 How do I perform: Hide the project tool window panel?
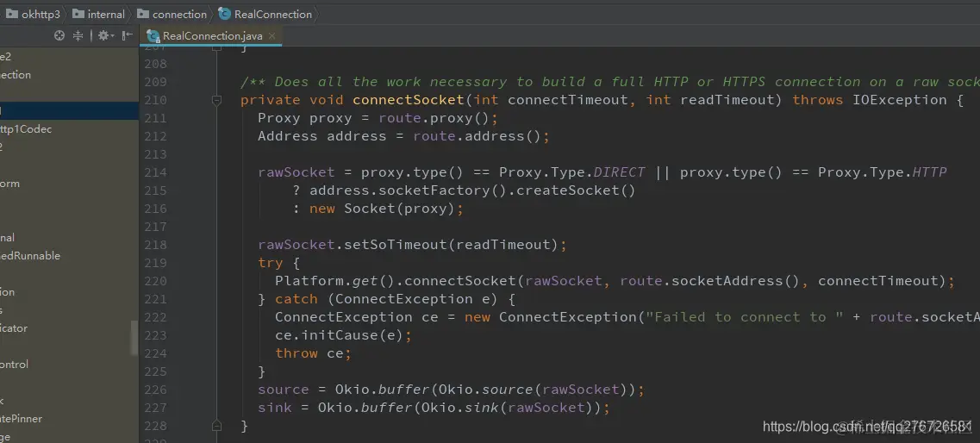[x=128, y=35]
